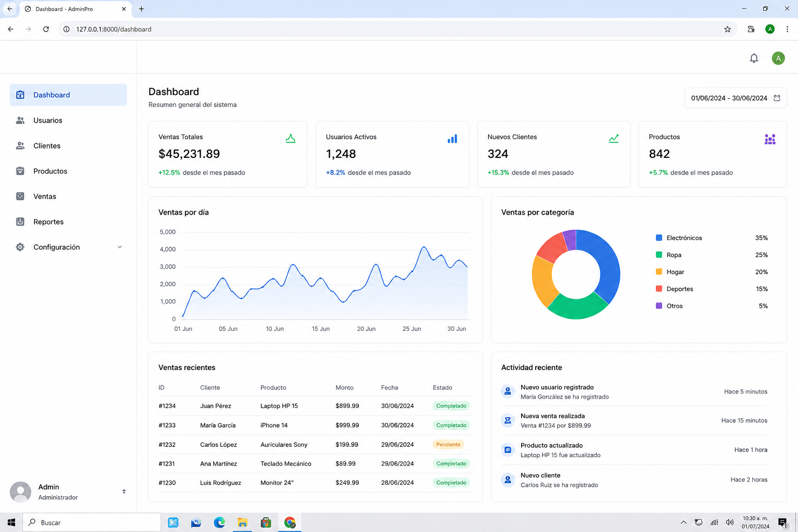
Task: Click the volume icon in system tray
Action: (x=729, y=522)
